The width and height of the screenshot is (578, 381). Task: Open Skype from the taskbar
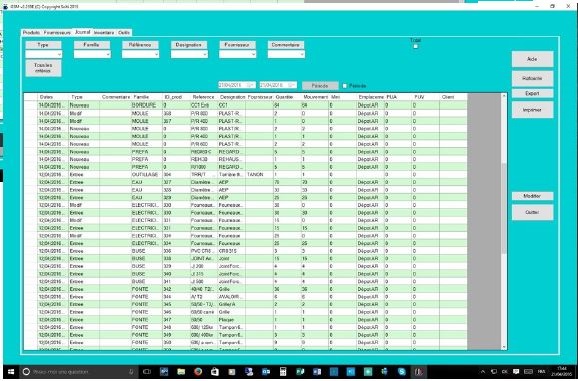click(x=401, y=372)
